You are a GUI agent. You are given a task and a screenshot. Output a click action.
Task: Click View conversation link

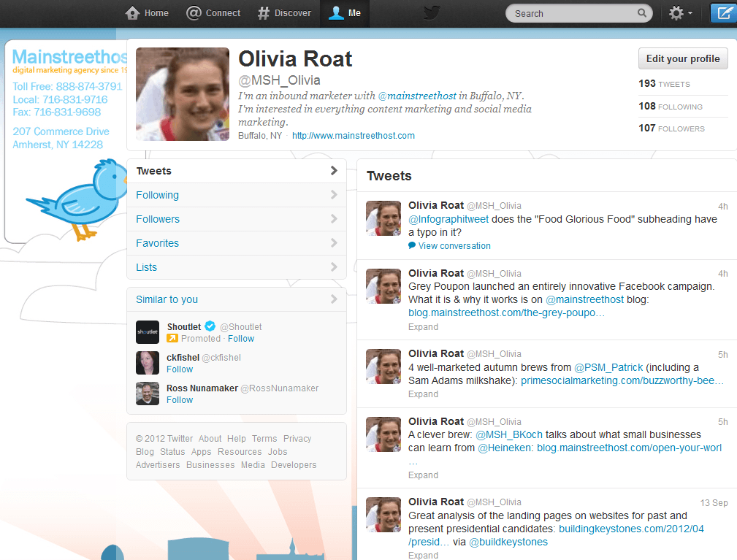[454, 246]
